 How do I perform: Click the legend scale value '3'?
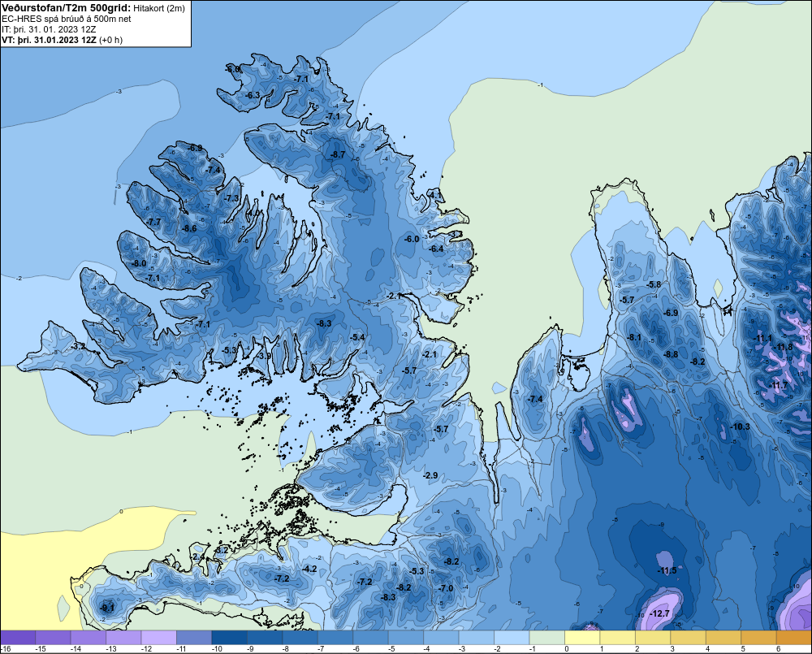pos(672,649)
